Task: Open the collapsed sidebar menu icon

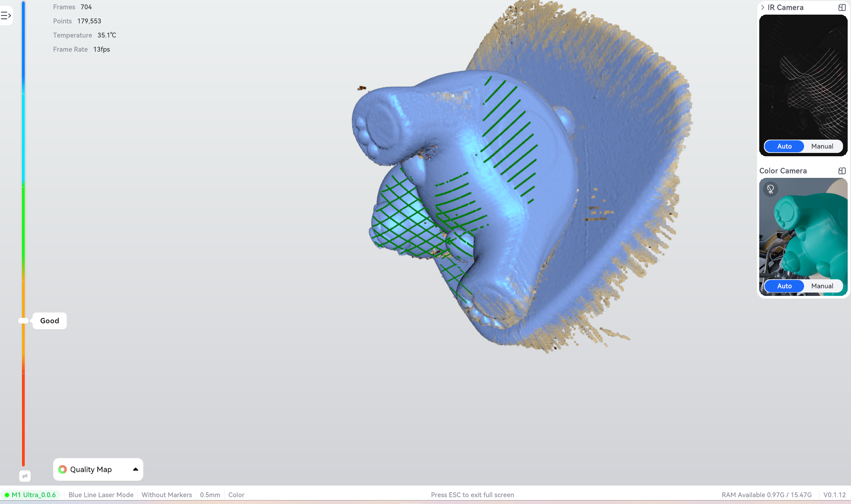Action: tap(6, 15)
